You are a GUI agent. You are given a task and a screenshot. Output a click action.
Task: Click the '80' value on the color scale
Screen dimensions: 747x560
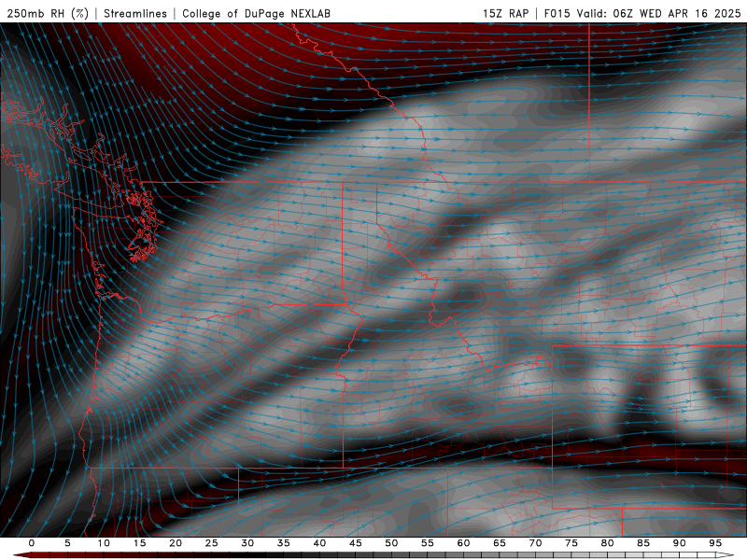click(x=608, y=543)
